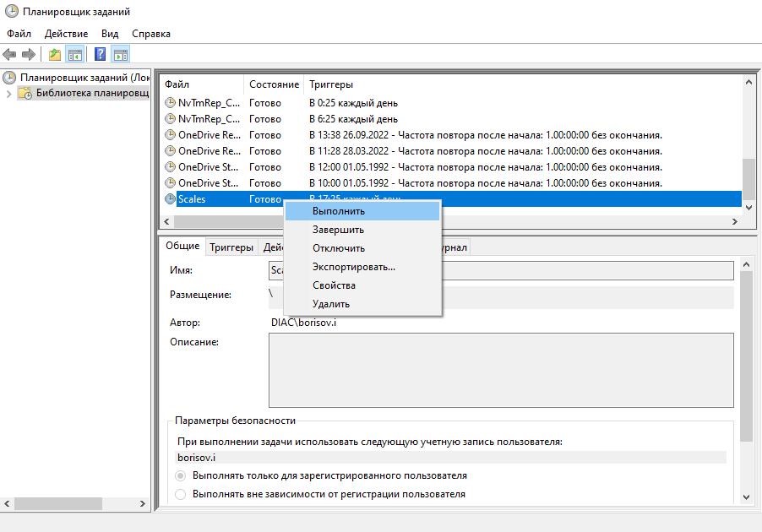This screenshot has height=532, width=762.
Task: Open Help via the question mark icon
Action: click(x=101, y=54)
